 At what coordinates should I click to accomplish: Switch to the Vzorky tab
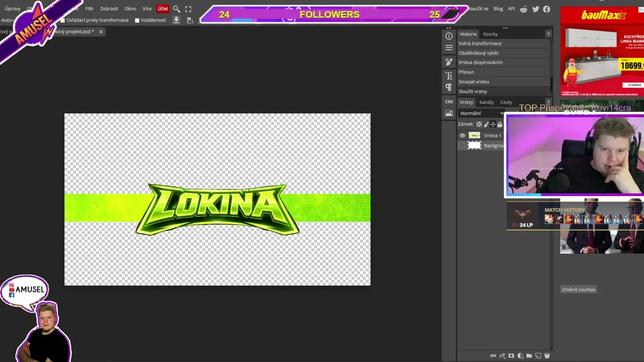491,34
